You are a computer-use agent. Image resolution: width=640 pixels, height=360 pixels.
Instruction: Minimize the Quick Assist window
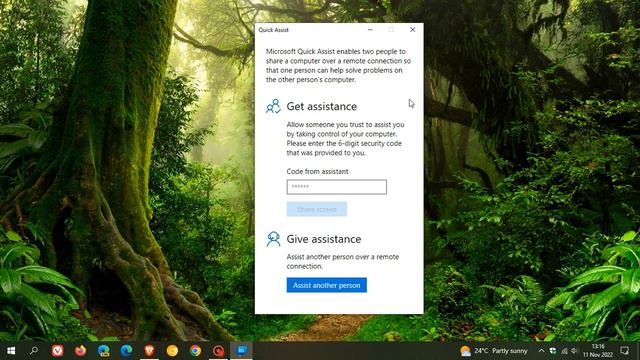[370, 30]
